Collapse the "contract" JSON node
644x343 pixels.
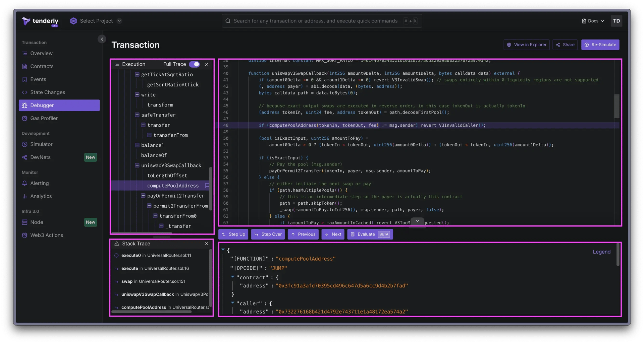pyautogui.click(x=232, y=277)
